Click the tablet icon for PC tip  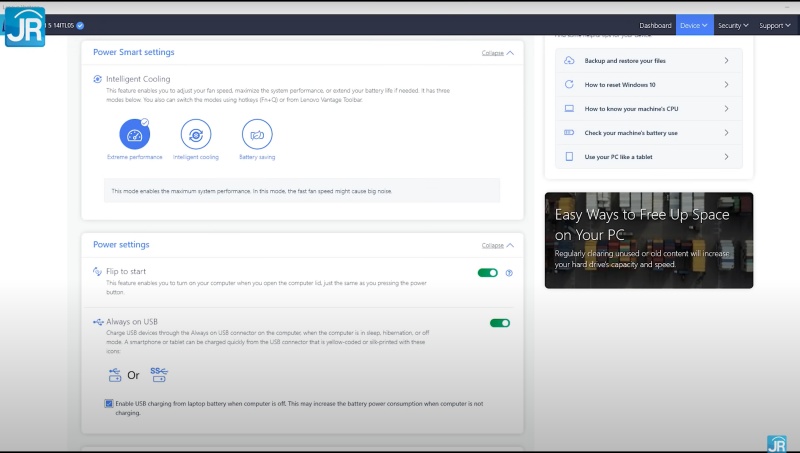pos(569,157)
